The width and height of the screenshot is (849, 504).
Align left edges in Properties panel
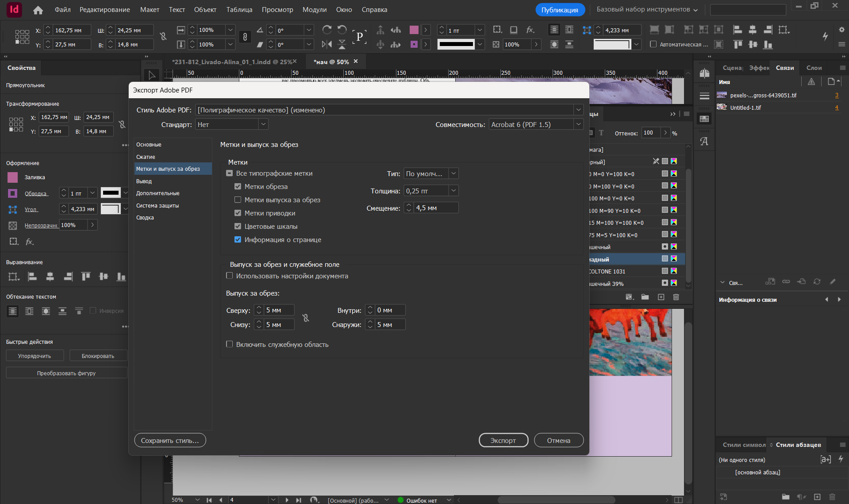32,277
